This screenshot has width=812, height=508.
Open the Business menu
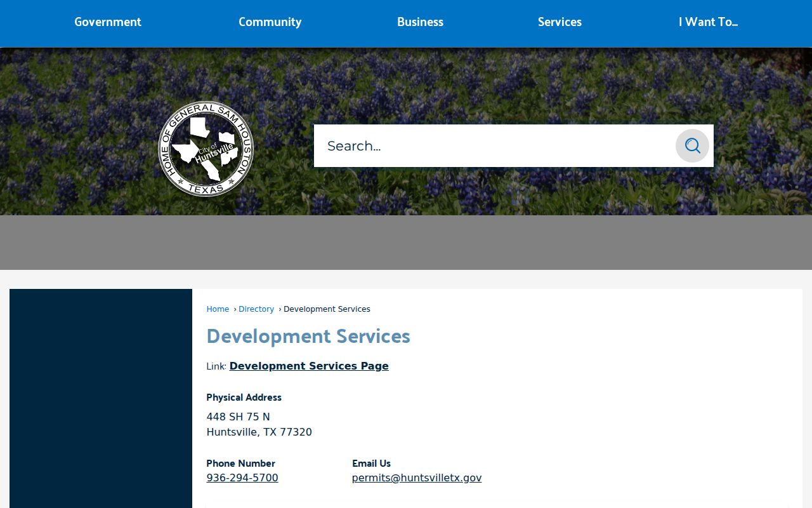(x=420, y=22)
